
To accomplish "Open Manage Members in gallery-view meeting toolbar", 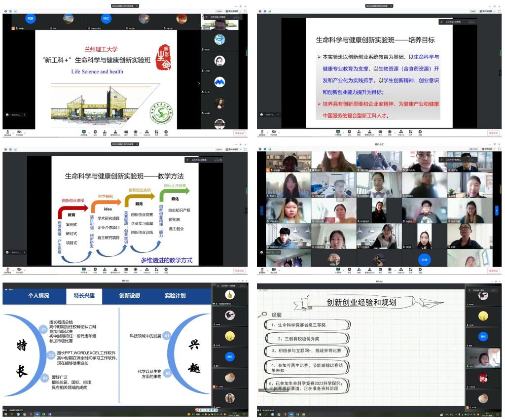I will point(370,270).
